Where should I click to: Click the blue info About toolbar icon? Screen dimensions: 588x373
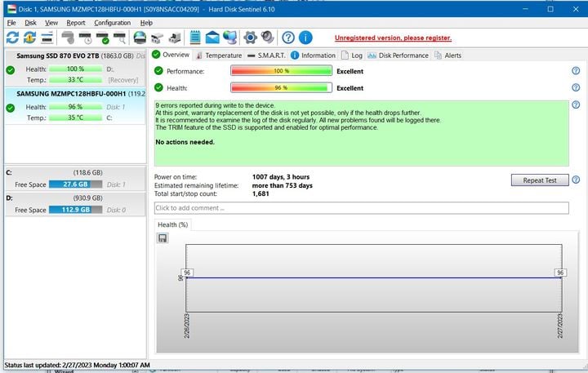(x=305, y=38)
